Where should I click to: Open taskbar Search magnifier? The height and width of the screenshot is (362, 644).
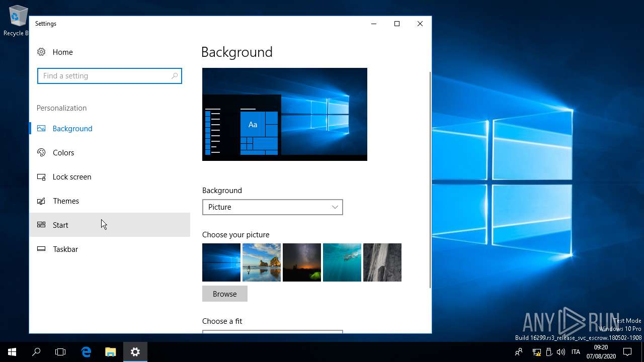coord(36,352)
